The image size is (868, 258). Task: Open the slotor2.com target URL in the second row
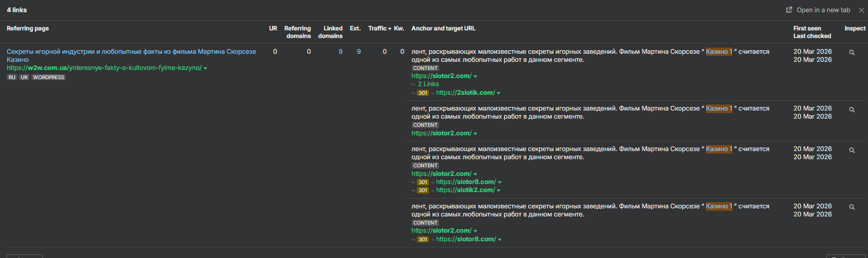coord(441,133)
